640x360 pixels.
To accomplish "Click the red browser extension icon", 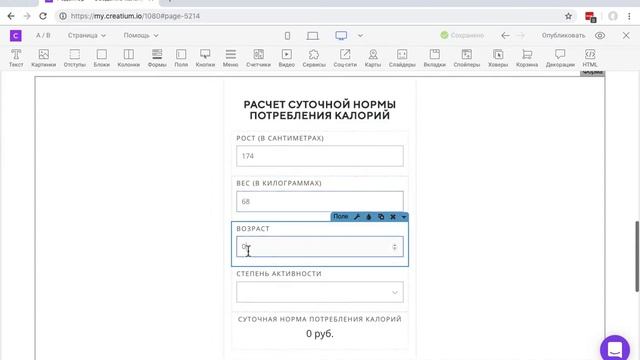I will pos(590,16).
